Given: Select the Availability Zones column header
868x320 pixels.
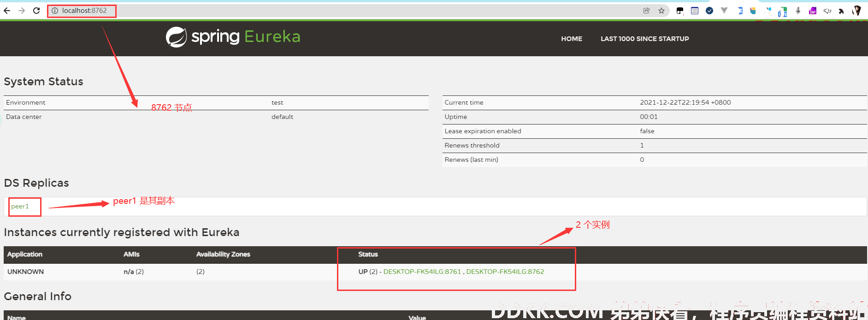Looking at the screenshot, I should tap(223, 254).
